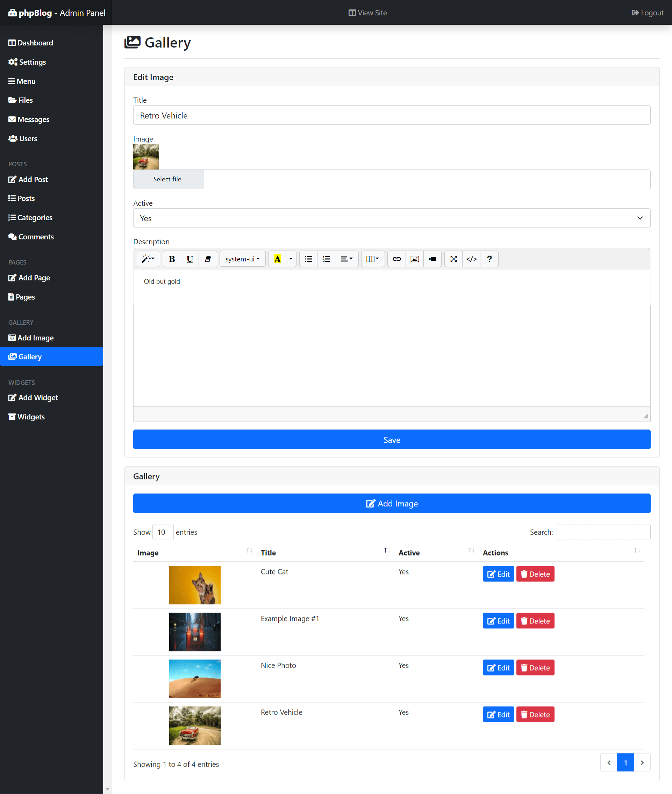Open the text color options arrow
The width and height of the screenshot is (672, 794).
click(291, 259)
